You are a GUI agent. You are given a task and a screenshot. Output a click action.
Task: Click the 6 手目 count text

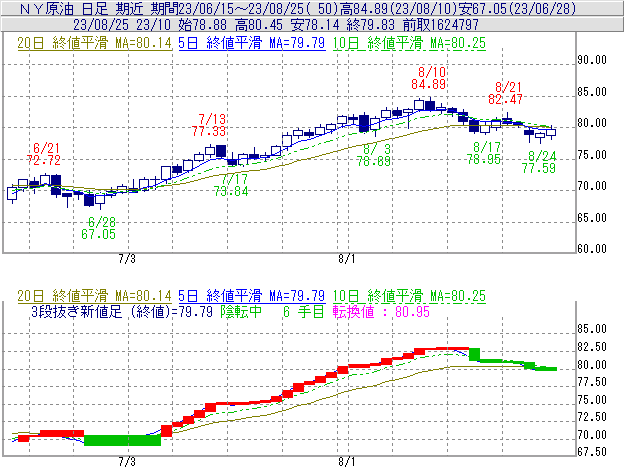pyautogui.click(x=304, y=311)
